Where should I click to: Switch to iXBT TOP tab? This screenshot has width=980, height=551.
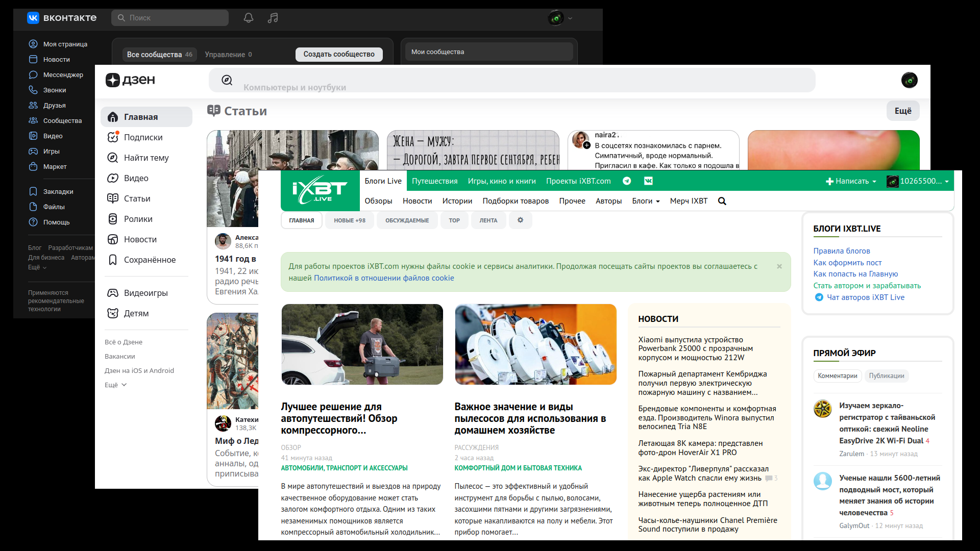(x=454, y=220)
